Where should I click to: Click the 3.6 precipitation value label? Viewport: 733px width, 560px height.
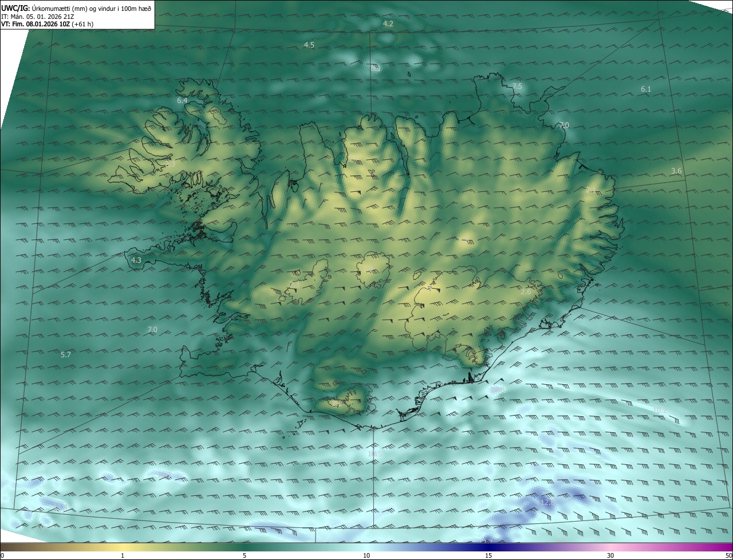point(676,171)
